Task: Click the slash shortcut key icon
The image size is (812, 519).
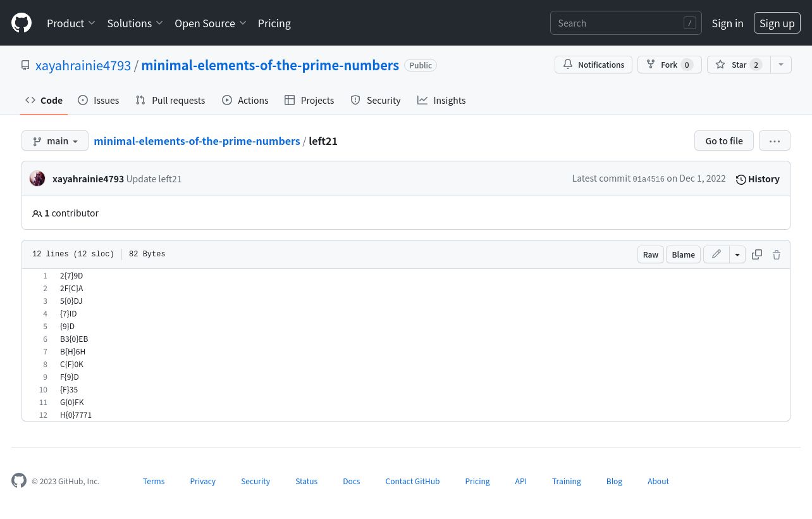Action: coord(690,23)
